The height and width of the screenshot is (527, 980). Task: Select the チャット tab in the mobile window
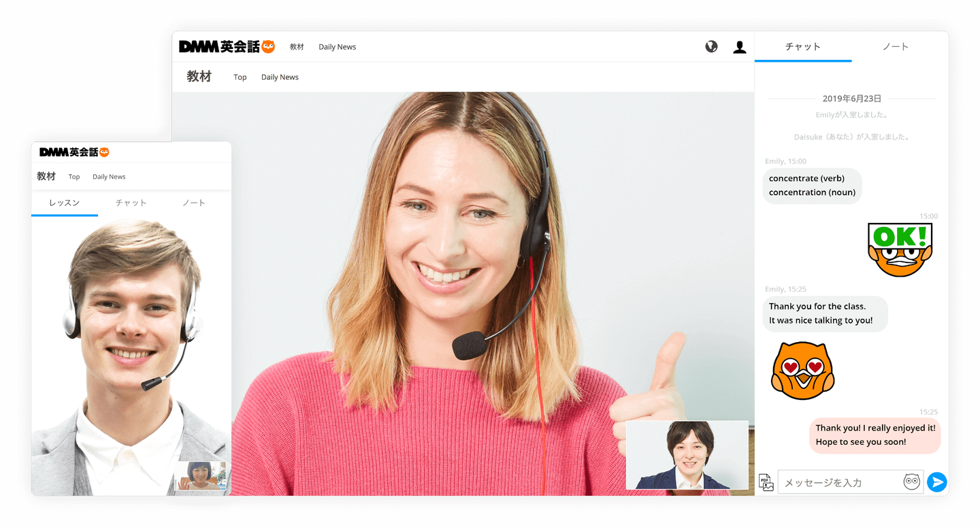pos(131,203)
